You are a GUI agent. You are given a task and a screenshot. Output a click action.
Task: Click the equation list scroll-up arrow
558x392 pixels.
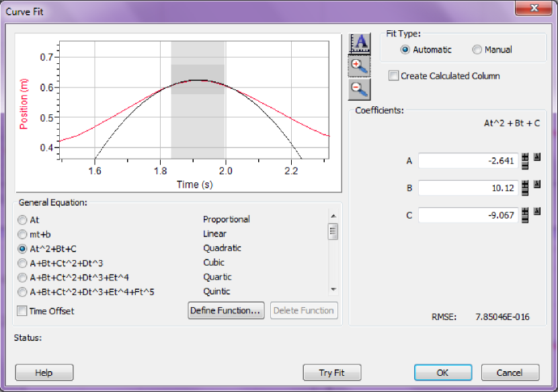[x=333, y=216]
